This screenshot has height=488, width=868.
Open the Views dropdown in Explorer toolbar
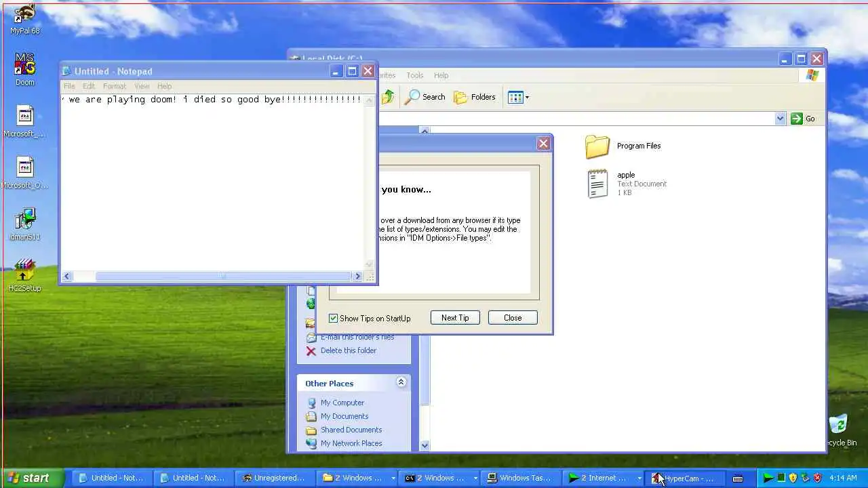[x=518, y=97]
